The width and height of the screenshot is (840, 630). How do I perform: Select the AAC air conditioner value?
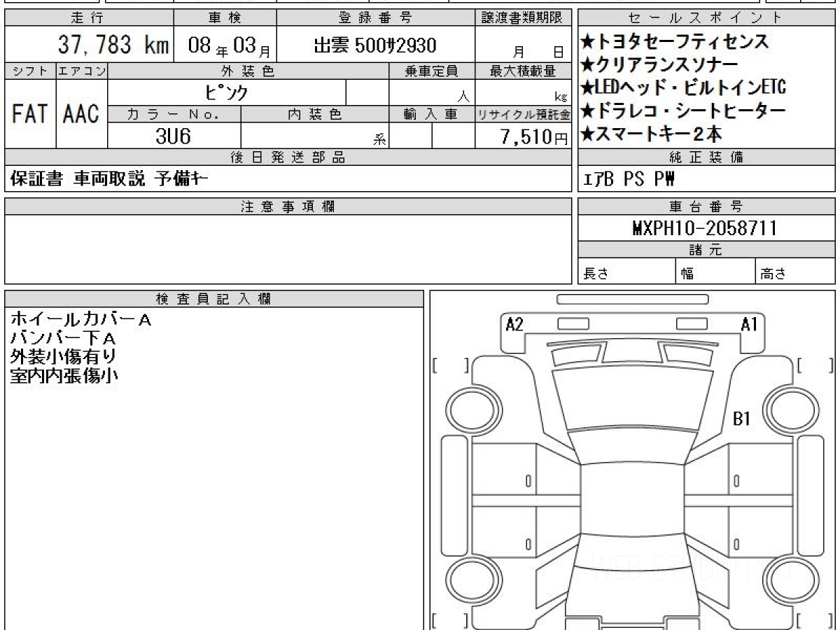pos(81,113)
